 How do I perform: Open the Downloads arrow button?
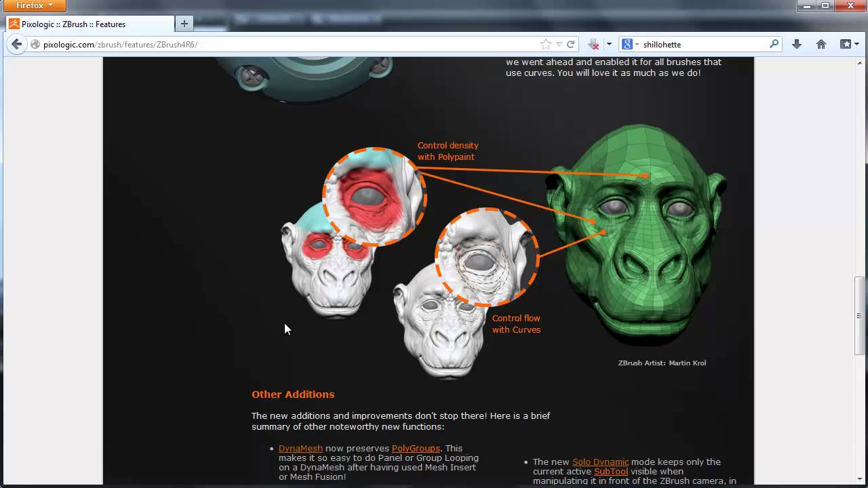pyautogui.click(x=797, y=45)
